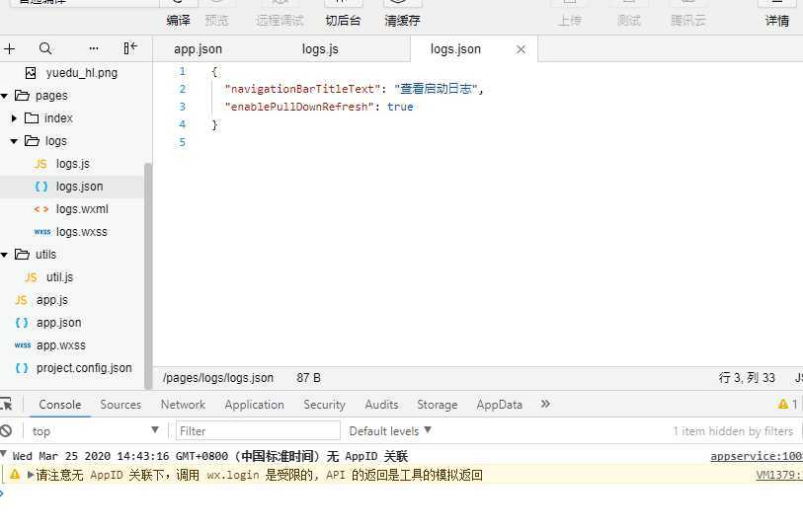Viewport: 803px width, 532px height.
Task: Show more devtools tabs chevron
Action: coord(545,404)
